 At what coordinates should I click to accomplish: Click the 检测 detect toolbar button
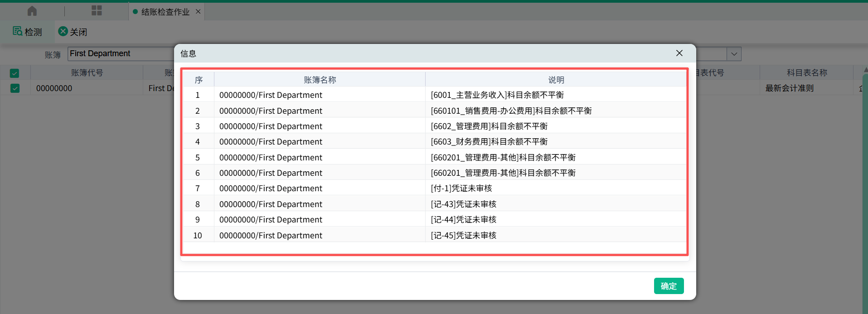click(27, 32)
